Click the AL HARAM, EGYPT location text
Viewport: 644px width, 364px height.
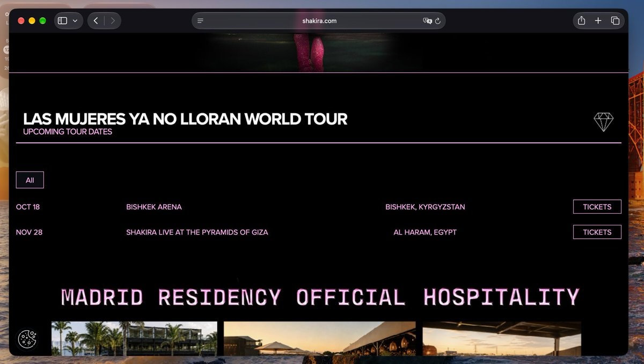[425, 232]
